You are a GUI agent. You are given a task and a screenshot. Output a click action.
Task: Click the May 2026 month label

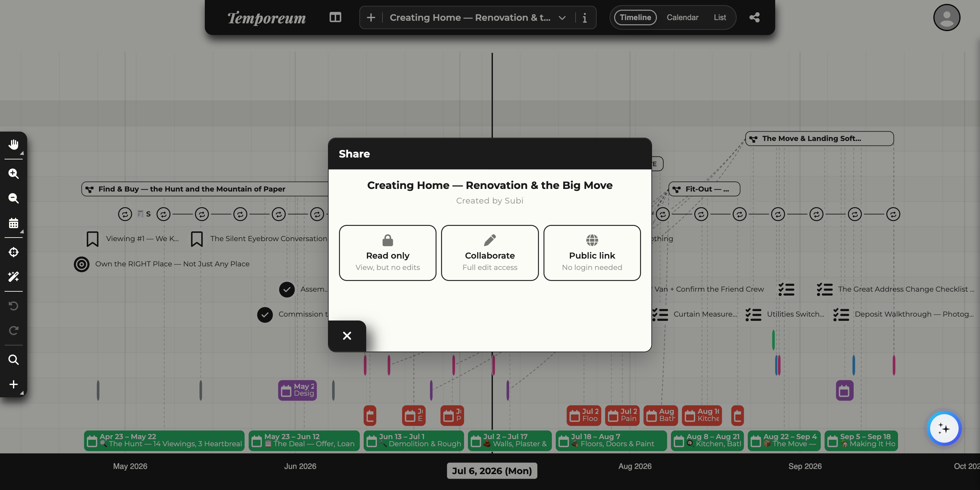click(x=130, y=466)
